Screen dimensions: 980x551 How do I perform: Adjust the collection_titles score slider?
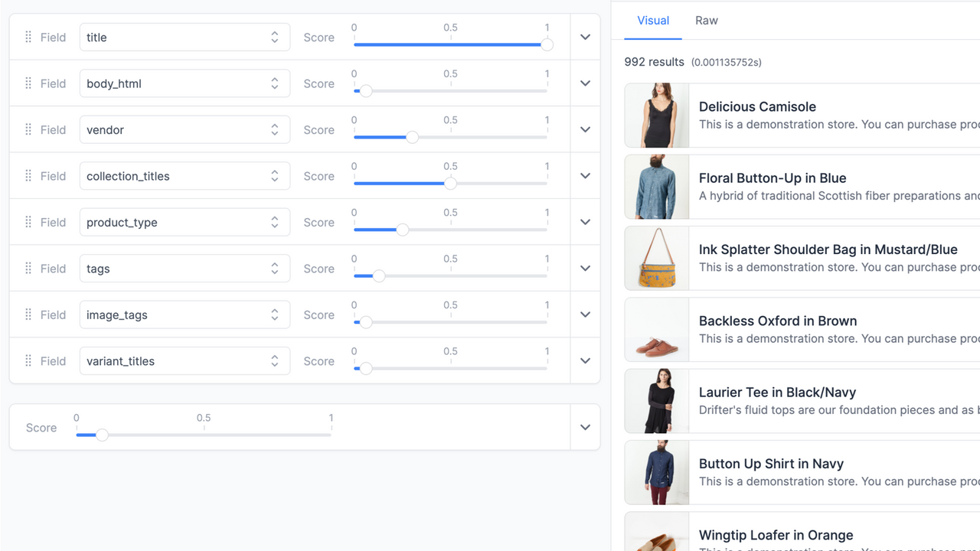(x=450, y=184)
